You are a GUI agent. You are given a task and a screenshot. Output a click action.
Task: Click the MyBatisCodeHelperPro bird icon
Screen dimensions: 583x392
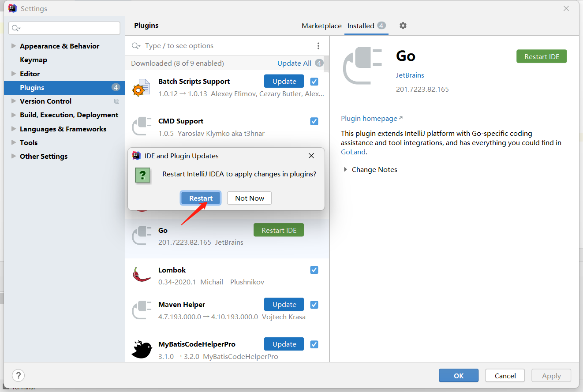142,350
